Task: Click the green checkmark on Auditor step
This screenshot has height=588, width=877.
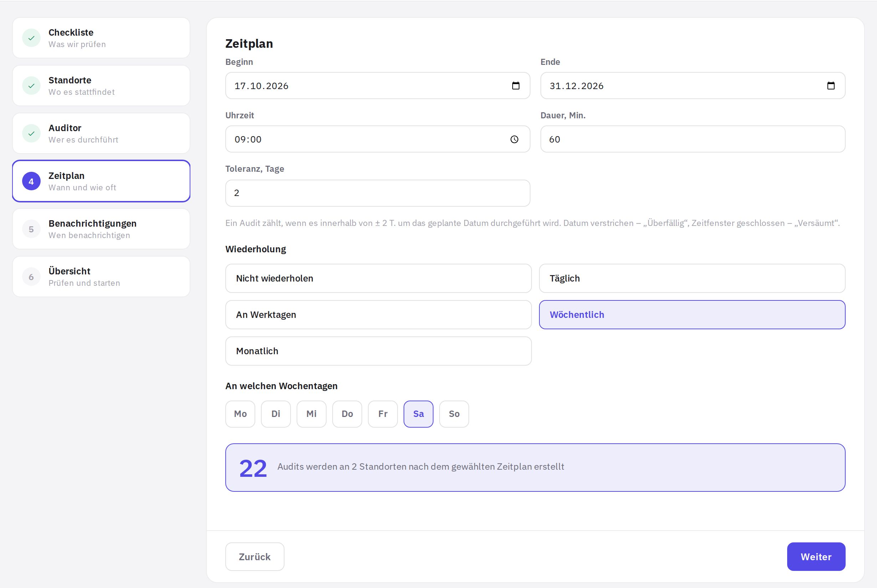Action: click(31, 134)
